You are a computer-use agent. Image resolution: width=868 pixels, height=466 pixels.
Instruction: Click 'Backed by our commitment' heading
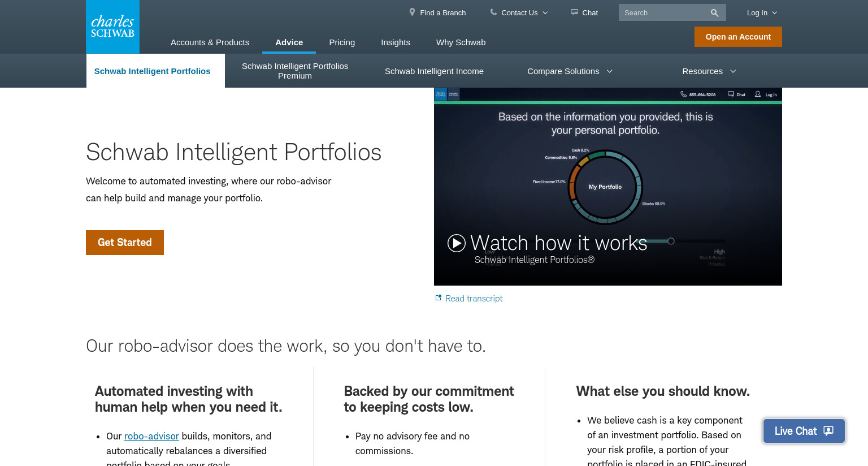click(x=429, y=399)
